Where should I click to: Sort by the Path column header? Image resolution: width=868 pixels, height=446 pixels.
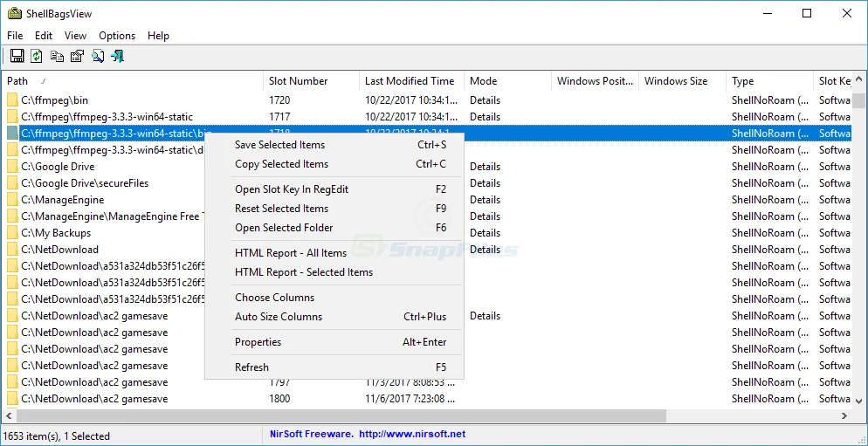[133, 81]
